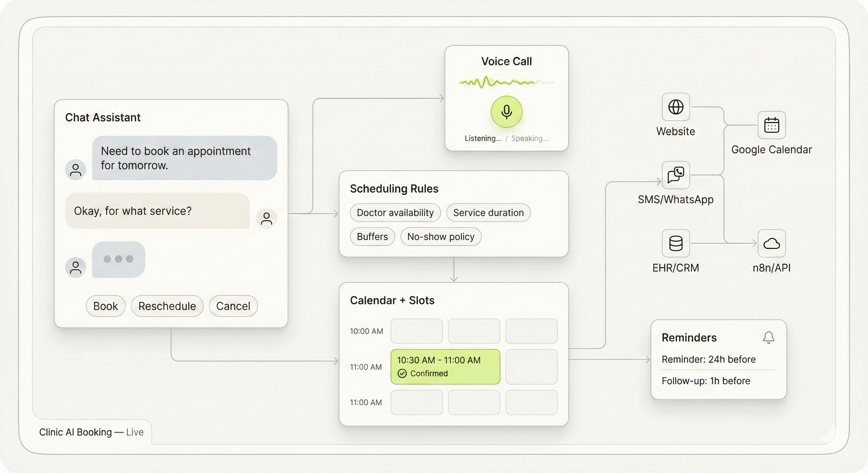Image resolution: width=868 pixels, height=473 pixels.
Task: Click the Book button
Action: [x=105, y=306]
